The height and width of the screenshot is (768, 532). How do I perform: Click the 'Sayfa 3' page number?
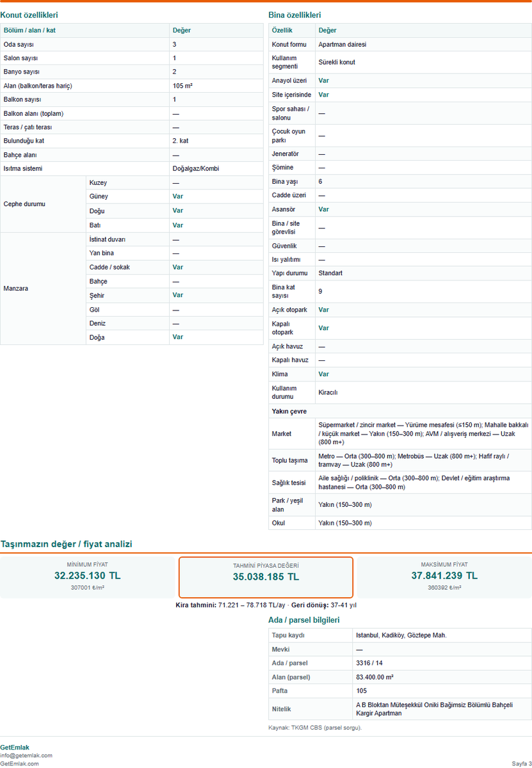(x=522, y=764)
